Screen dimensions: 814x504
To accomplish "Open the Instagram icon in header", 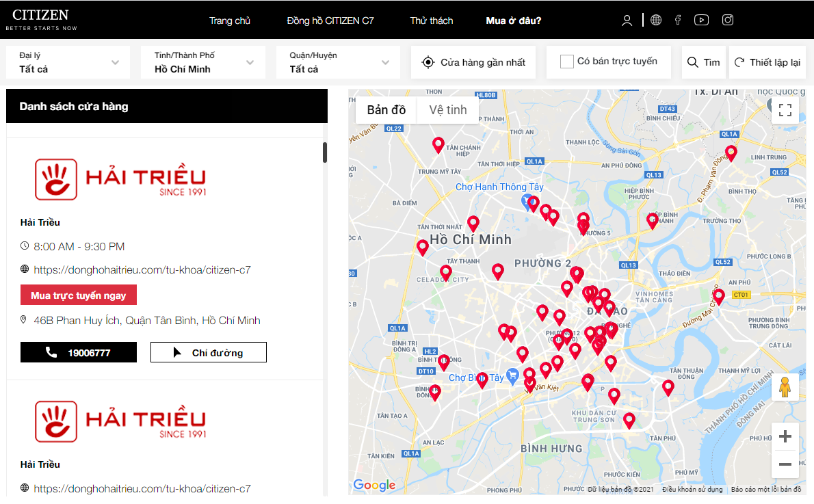I will click(x=728, y=20).
